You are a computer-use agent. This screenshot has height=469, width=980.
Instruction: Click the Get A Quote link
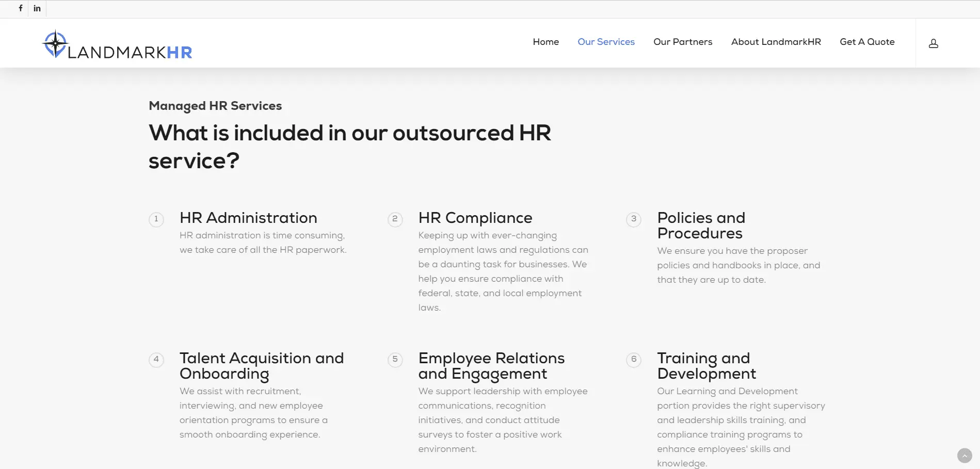pyautogui.click(x=867, y=42)
